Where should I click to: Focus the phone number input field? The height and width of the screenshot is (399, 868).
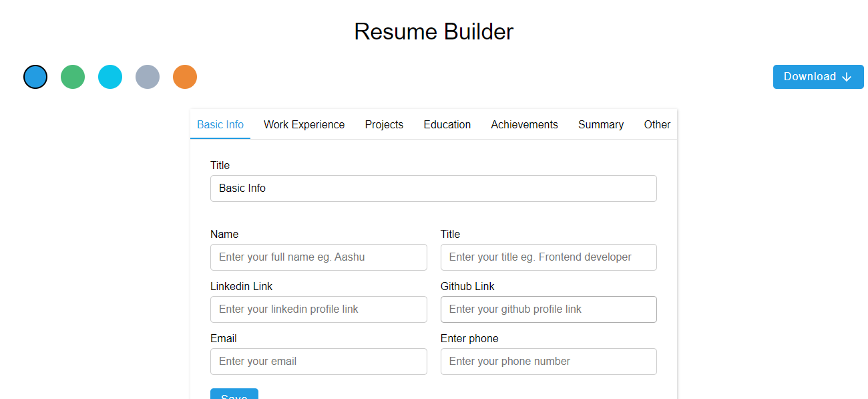pos(548,361)
